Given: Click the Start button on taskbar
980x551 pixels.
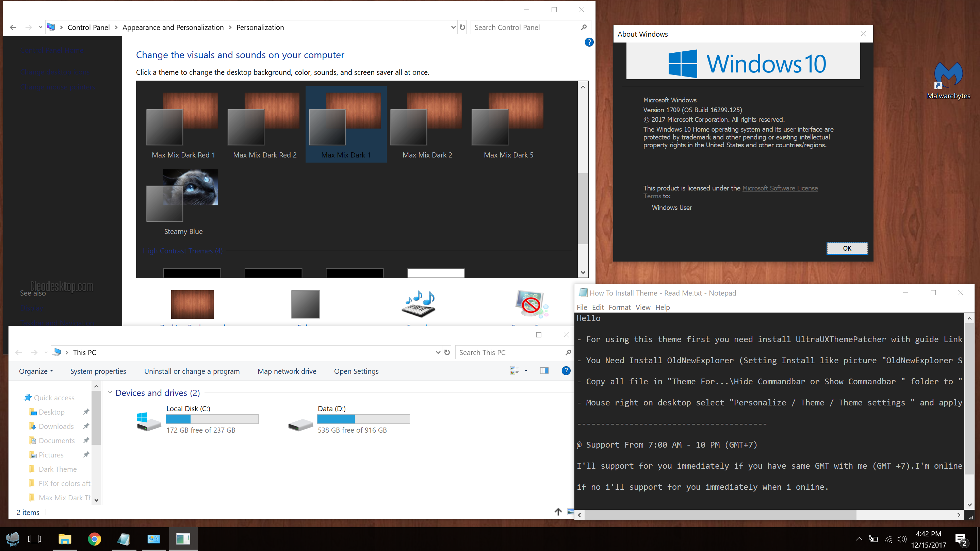Looking at the screenshot, I should click(x=13, y=539).
